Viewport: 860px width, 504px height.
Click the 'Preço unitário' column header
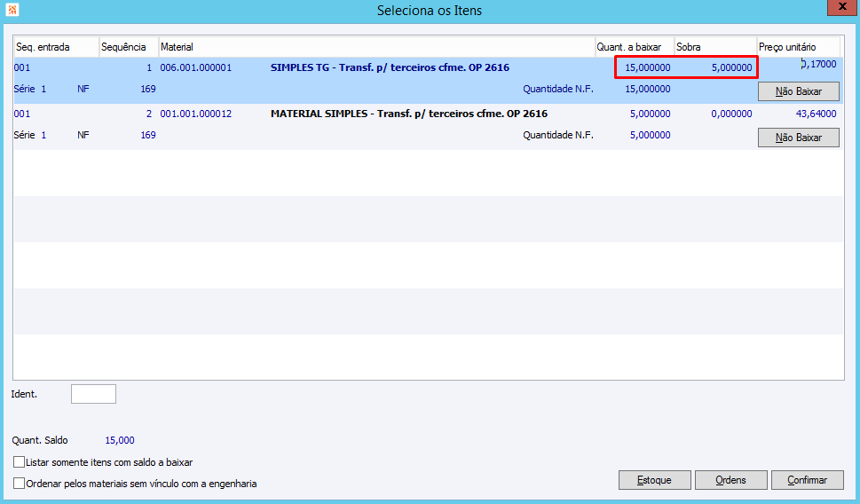click(x=799, y=47)
